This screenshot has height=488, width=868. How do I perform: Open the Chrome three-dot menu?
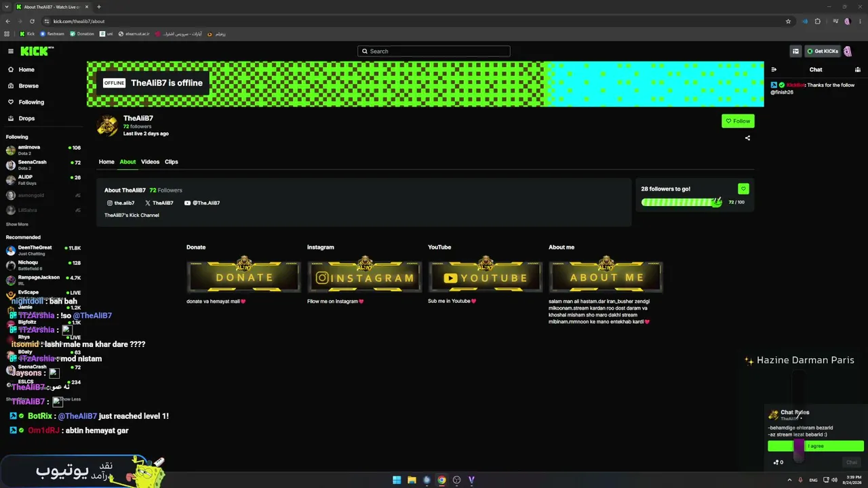coord(859,21)
